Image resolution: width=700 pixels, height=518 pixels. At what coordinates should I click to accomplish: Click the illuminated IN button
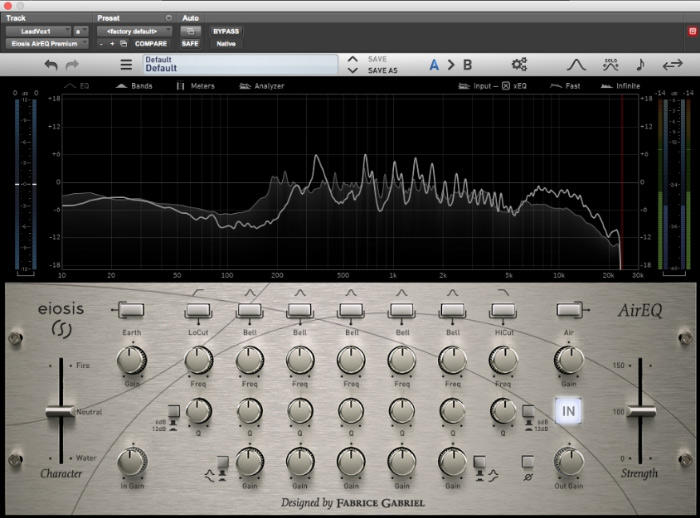coord(568,411)
